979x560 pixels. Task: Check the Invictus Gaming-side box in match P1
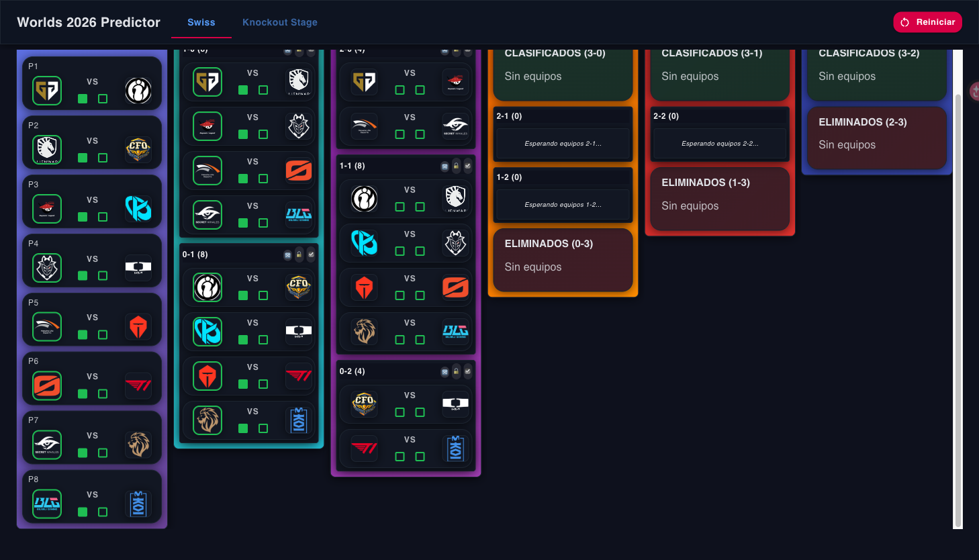(x=103, y=99)
